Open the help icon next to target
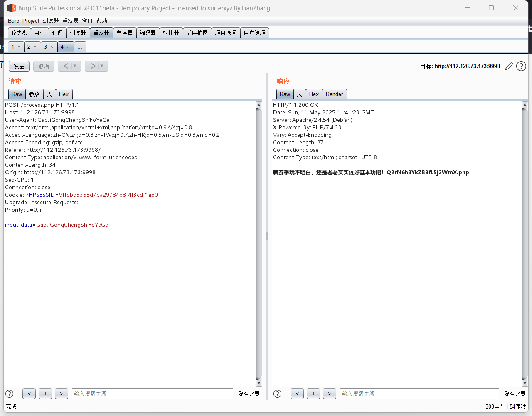532x416 pixels. click(521, 66)
